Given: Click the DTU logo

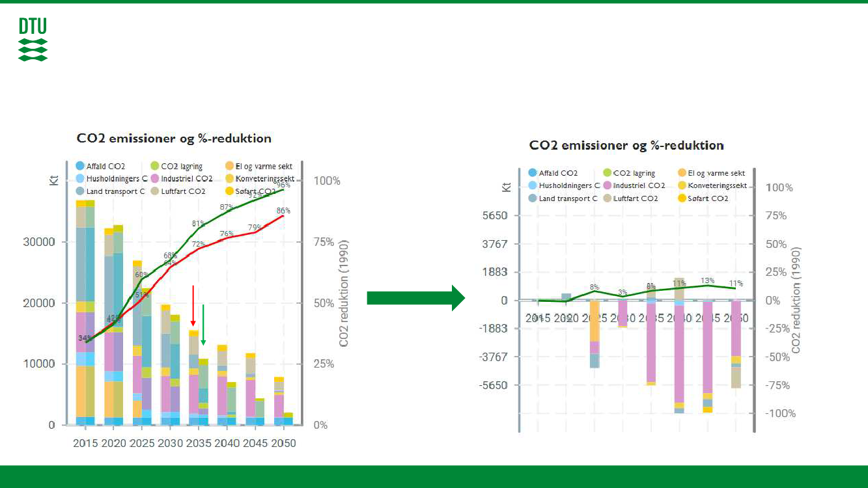Looking at the screenshot, I should coord(33,40).
